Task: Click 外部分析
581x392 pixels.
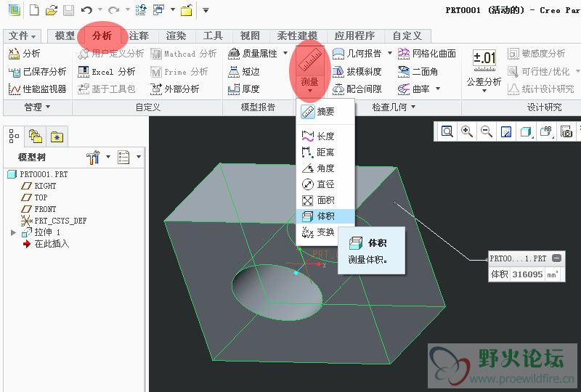Action: coord(174,89)
